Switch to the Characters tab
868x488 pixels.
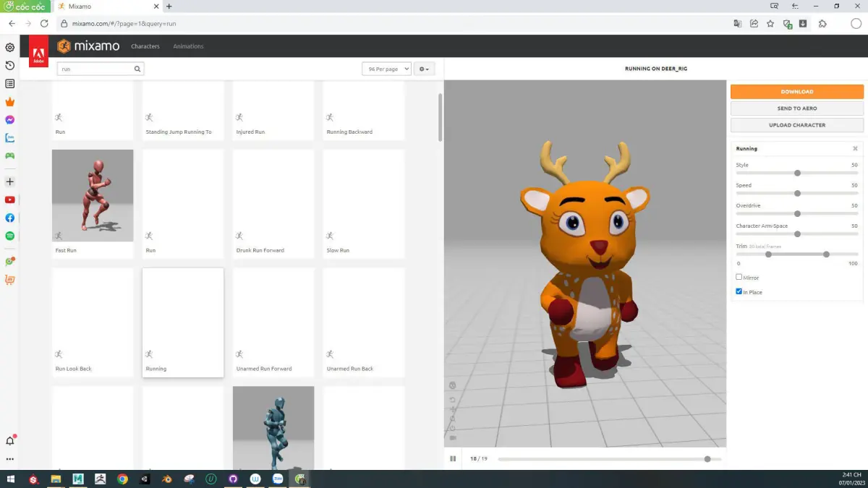(x=145, y=46)
